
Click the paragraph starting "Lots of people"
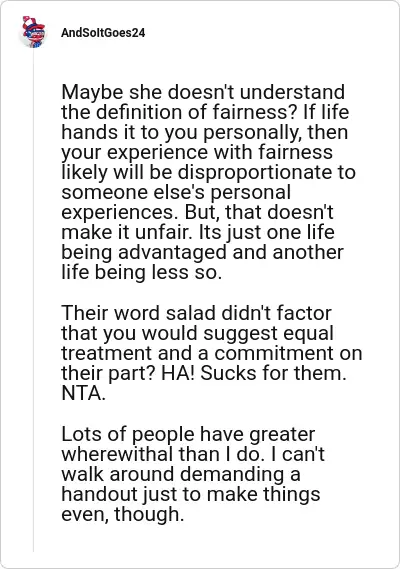point(193,474)
